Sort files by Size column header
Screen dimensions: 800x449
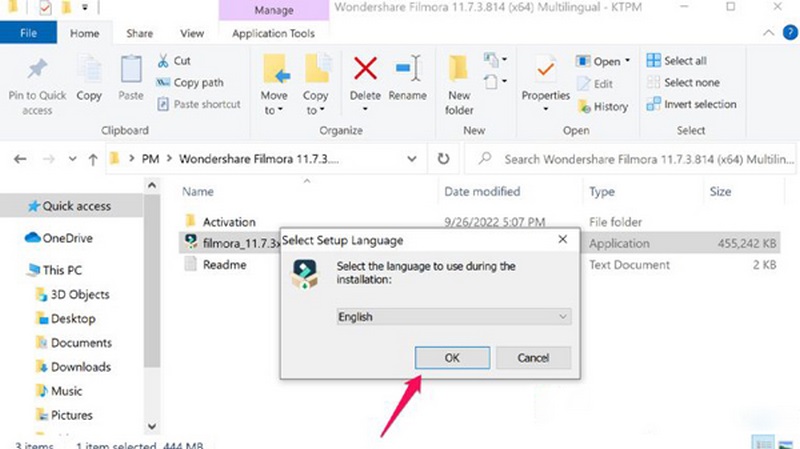pyautogui.click(x=720, y=192)
